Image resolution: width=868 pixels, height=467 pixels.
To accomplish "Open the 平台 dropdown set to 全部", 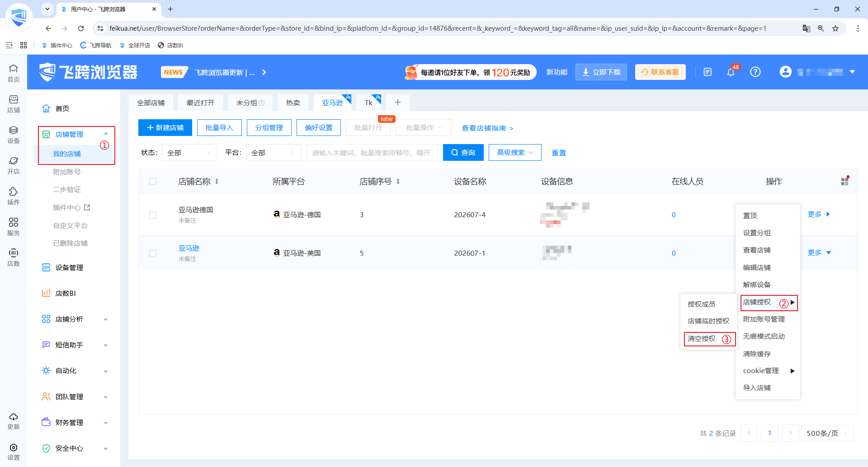I will (274, 153).
